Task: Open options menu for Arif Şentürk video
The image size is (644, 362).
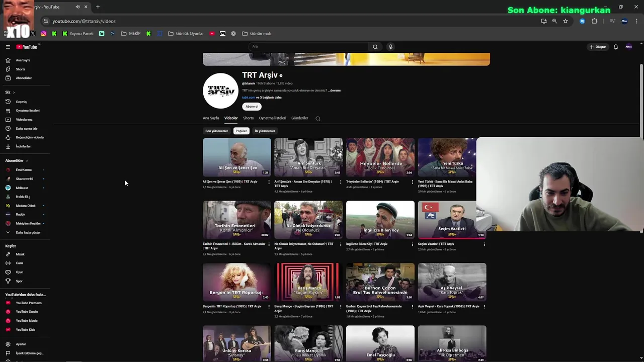Action: point(341,182)
